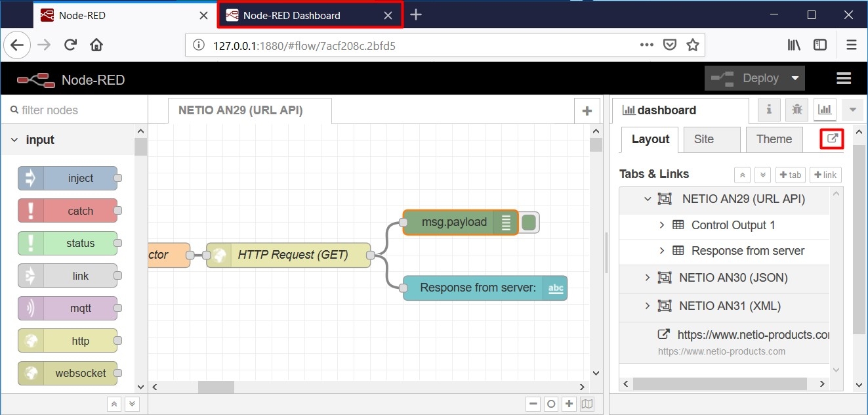Go back in the browser

coord(17,45)
